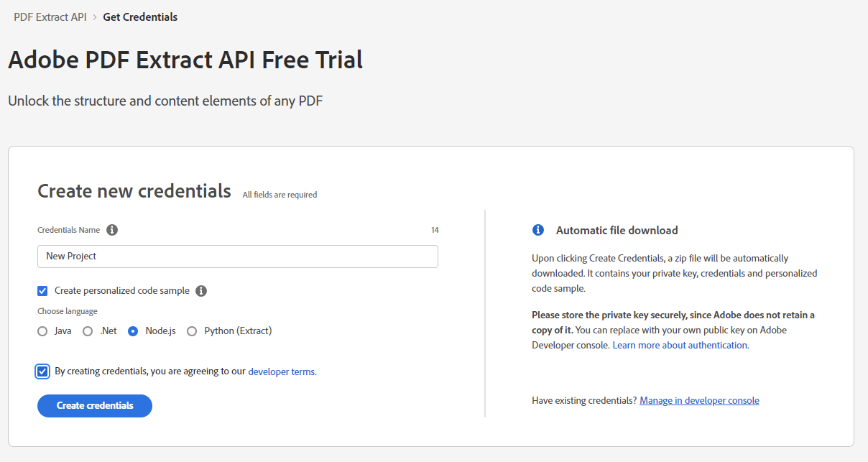
Task: Click the character counter showing 14
Action: 435,230
